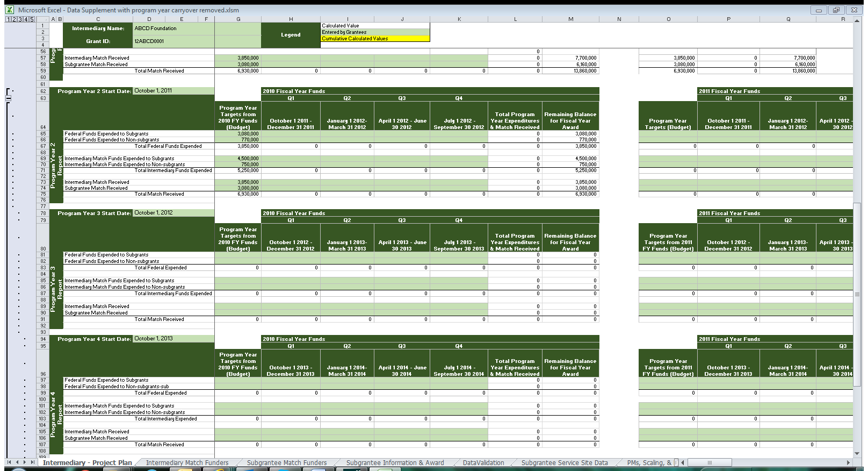The width and height of the screenshot is (868, 471).
Task: Go to the DataValidation sheet tab
Action: click(x=483, y=462)
